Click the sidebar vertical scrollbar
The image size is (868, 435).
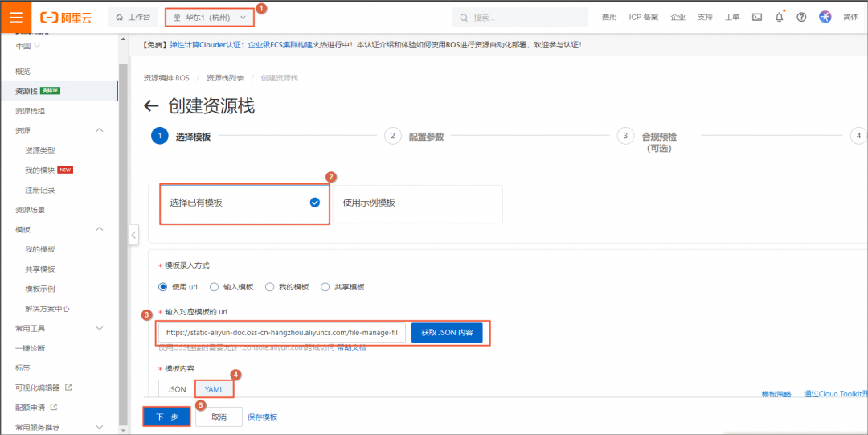pyautogui.click(x=123, y=244)
